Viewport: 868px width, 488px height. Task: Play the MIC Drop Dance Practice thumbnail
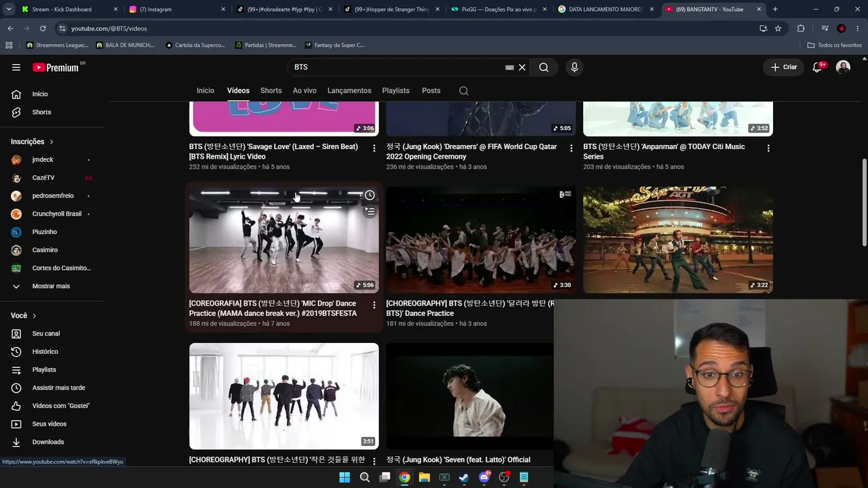click(283, 240)
